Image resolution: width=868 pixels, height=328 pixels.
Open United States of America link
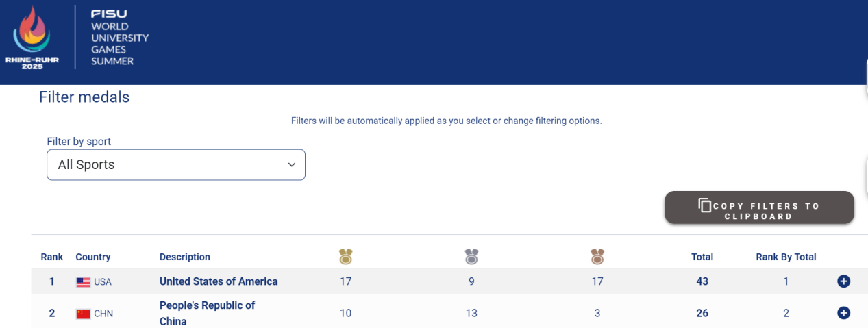(219, 281)
